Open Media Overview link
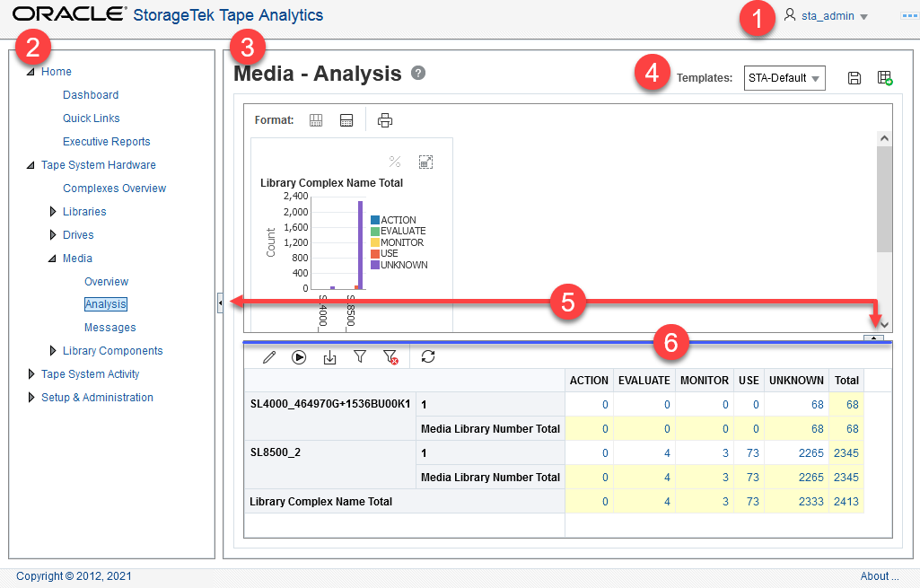920x588 pixels. [106, 282]
